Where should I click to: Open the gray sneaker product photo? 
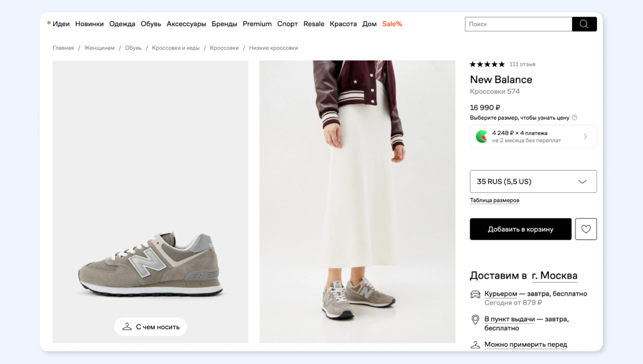(x=151, y=201)
